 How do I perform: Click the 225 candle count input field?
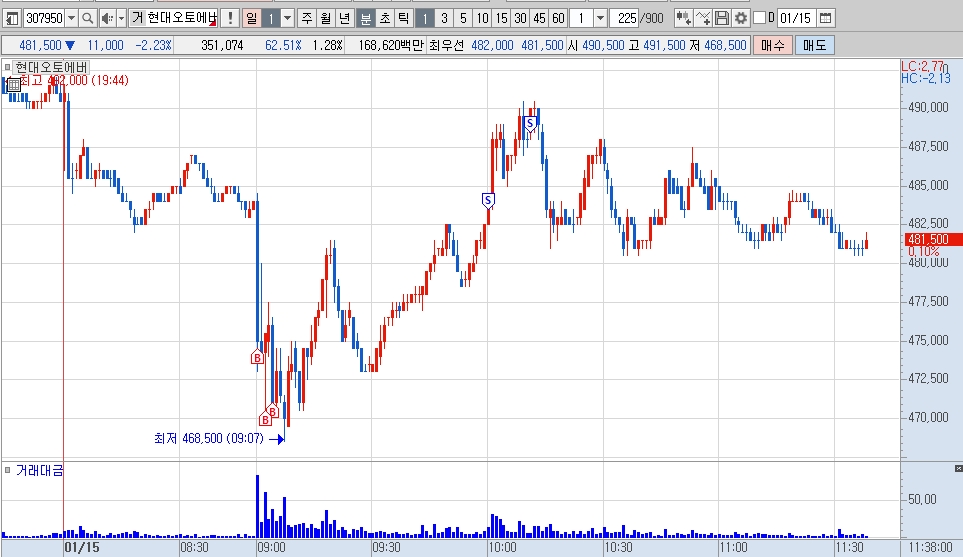[625, 18]
